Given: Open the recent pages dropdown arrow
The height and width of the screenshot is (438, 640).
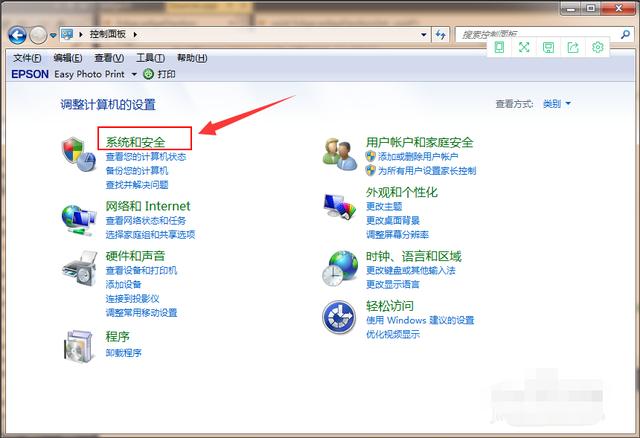Looking at the screenshot, I should (x=53, y=36).
